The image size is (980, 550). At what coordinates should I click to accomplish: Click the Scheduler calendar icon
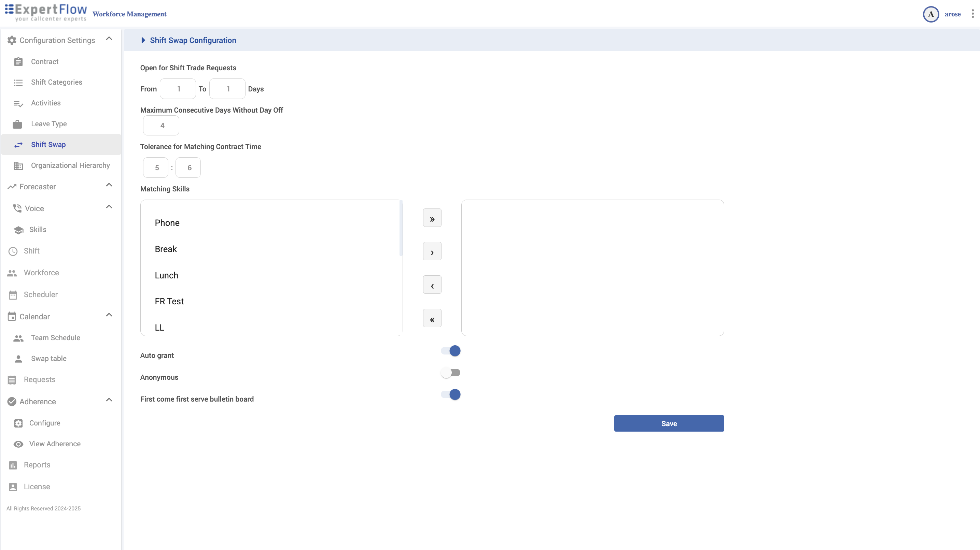click(13, 295)
